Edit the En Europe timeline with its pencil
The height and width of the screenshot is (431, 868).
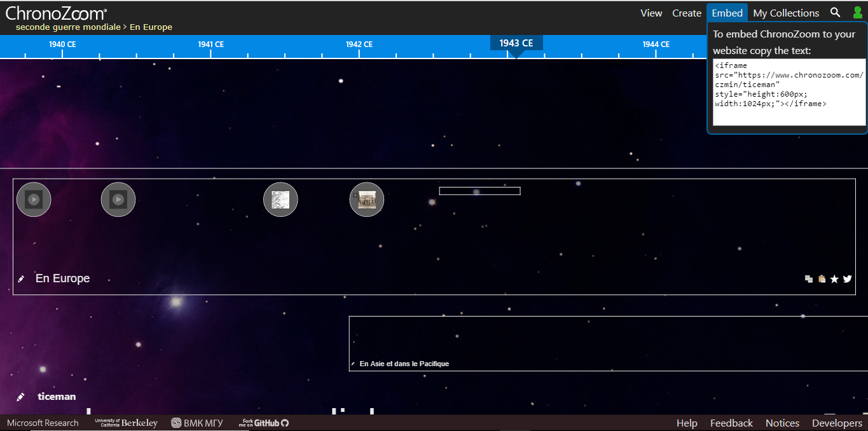(21, 279)
